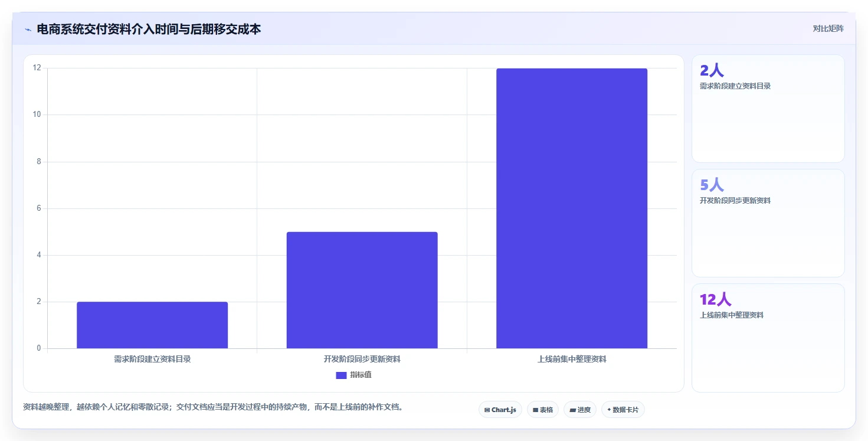Click the lightning icon beside the title
This screenshot has height=441, width=868.
[28, 30]
